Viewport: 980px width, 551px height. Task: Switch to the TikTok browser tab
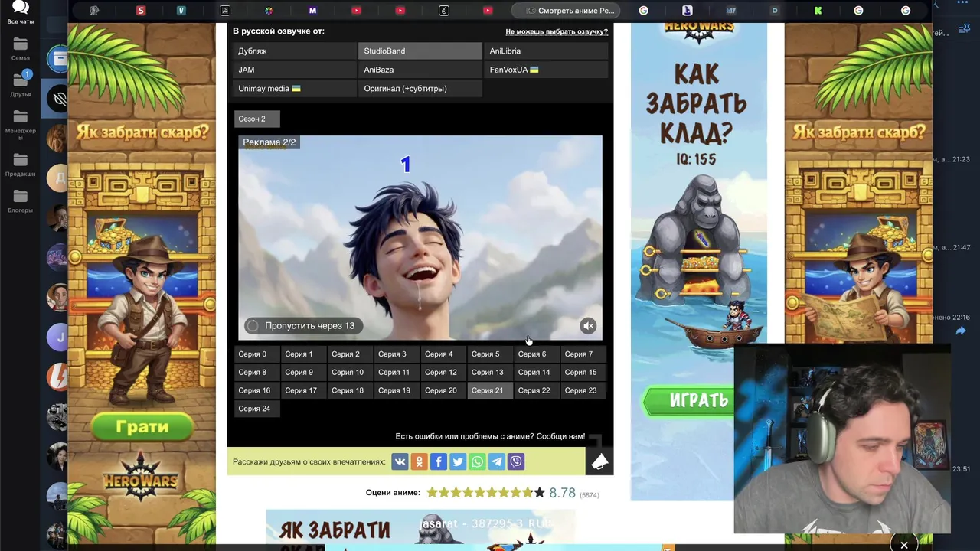pyautogui.click(x=444, y=11)
